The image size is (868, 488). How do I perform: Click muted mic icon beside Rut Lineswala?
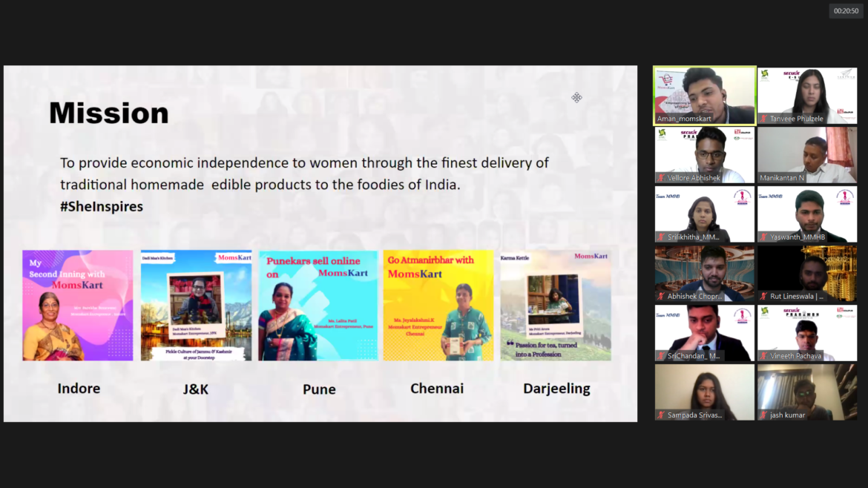(x=763, y=297)
